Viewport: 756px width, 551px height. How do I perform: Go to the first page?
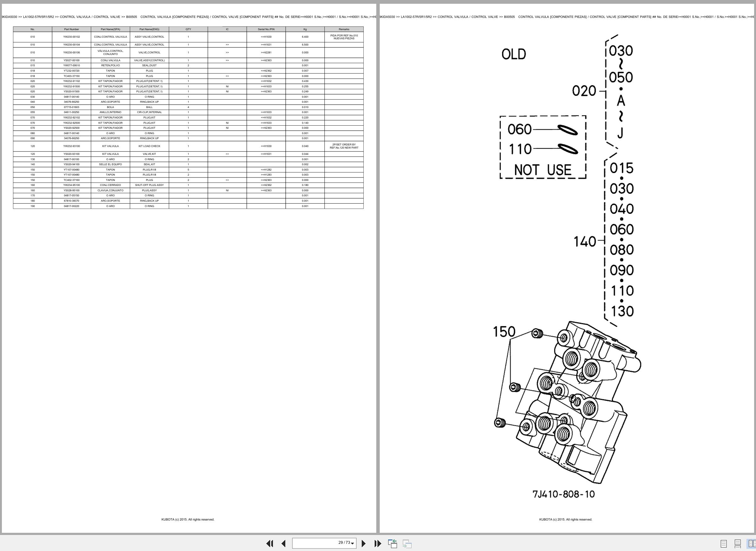(x=270, y=543)
